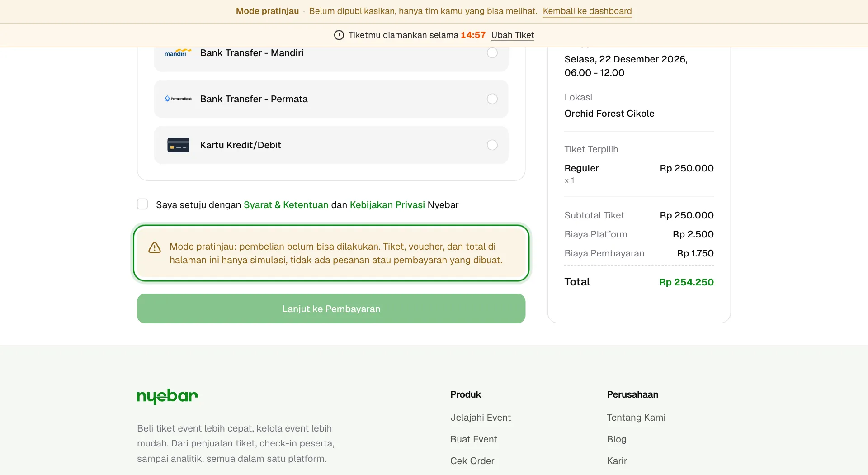
Task: Open Karir footer link
Action: tap(617, 461)
